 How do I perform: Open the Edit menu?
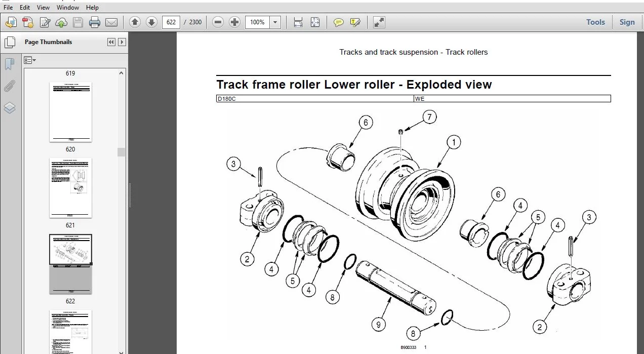[x=25, y=8]
